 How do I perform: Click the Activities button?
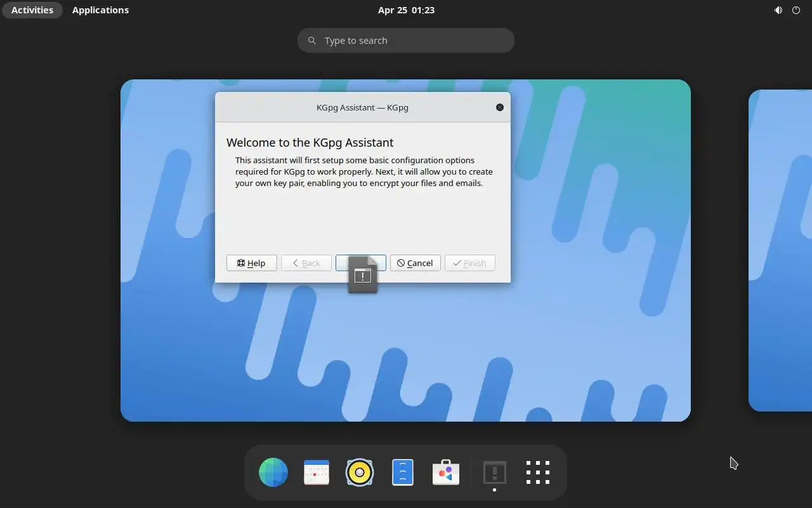click(32, 10)
